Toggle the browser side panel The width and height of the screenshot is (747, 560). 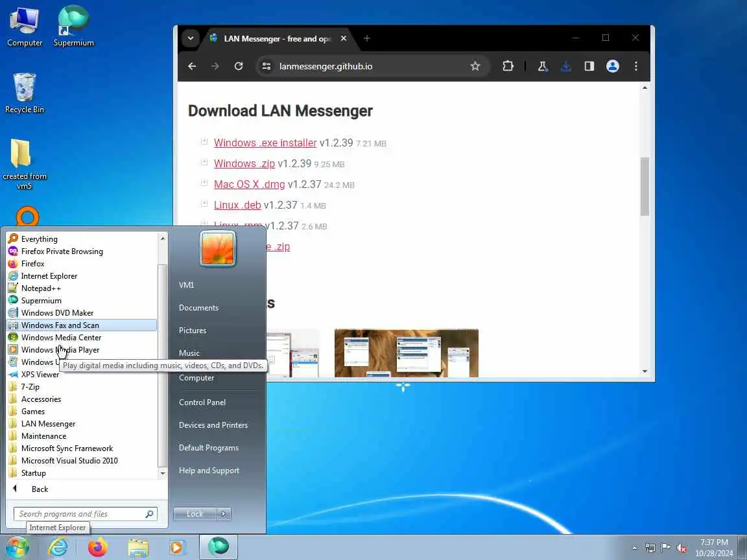(589, 66)
